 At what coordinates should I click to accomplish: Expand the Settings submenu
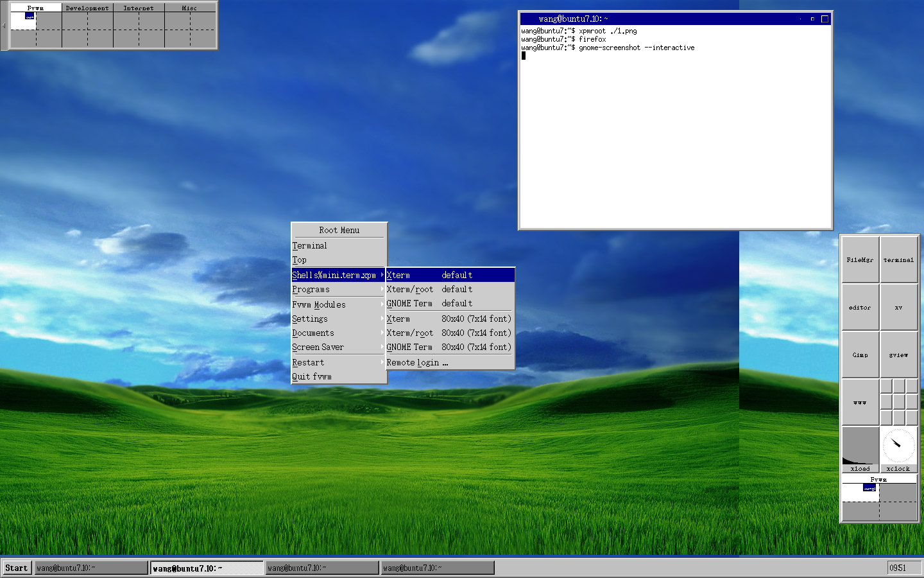tap(339, 319)
